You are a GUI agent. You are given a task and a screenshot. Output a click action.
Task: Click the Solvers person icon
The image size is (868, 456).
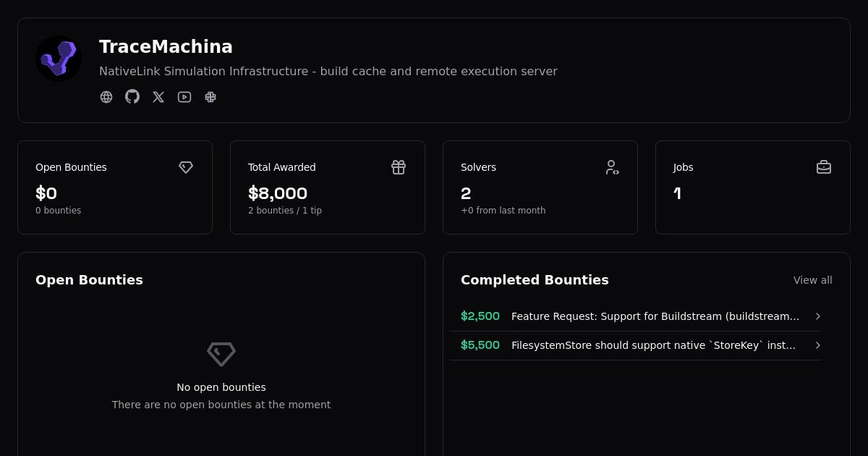tap(611, 167)
